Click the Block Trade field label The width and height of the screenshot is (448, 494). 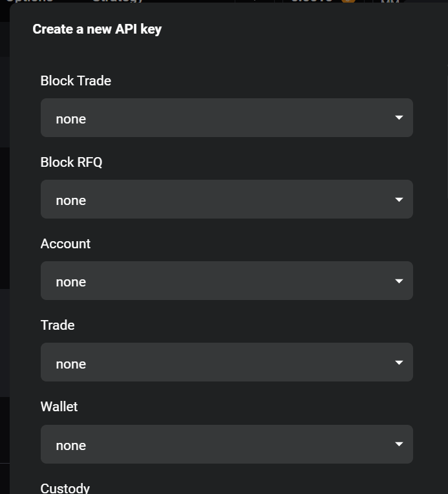(76, 81)
